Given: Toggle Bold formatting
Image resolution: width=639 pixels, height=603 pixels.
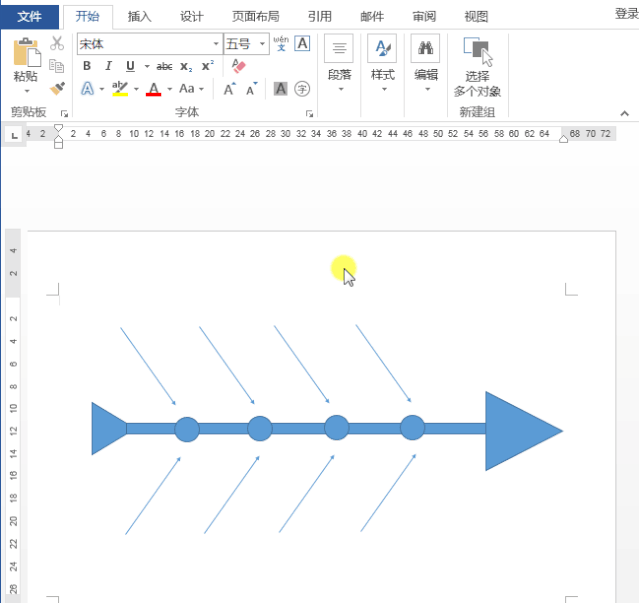Looking at the screenshot, I should pyautogui.click(x=87, y=66).
